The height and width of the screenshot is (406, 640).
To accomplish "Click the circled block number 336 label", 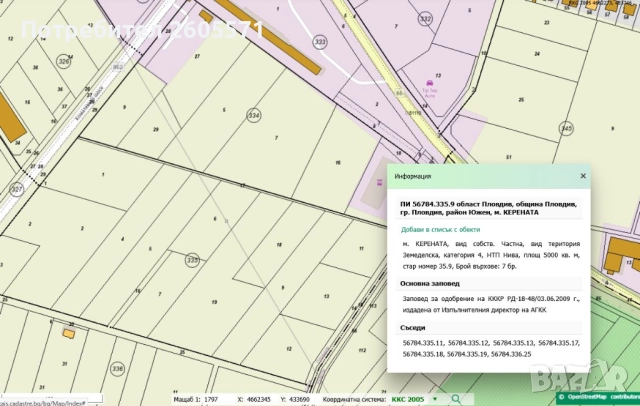I will point(116,369).
